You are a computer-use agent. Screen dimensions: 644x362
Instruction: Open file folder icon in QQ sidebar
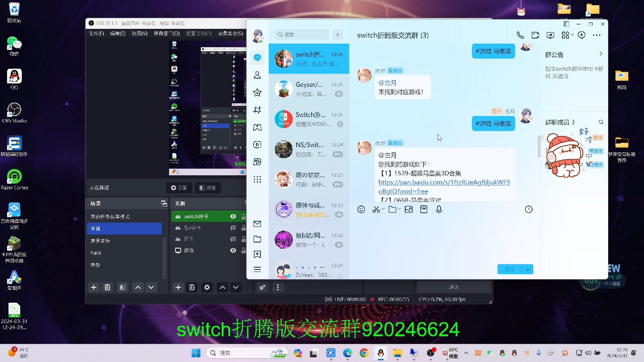click(x=257, y=239)
